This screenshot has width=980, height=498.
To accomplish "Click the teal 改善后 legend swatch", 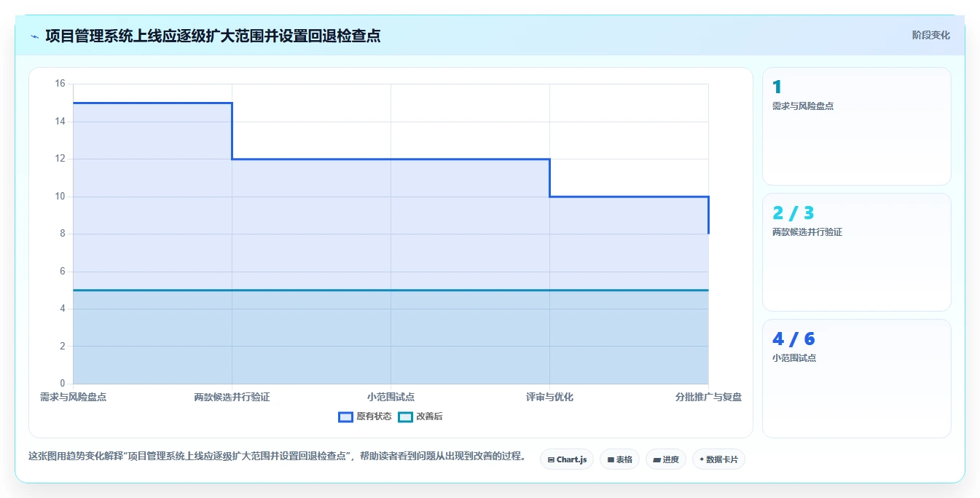I will (x=405, y=416).
